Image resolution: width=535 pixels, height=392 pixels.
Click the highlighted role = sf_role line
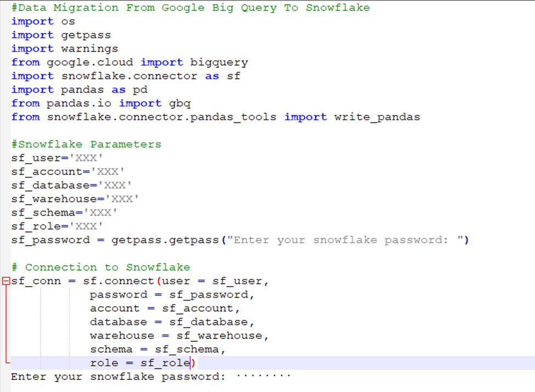point(137,362)
